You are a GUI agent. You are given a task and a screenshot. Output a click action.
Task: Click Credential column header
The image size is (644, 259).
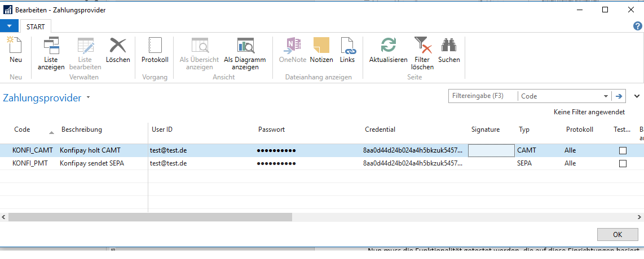point(380,129)
